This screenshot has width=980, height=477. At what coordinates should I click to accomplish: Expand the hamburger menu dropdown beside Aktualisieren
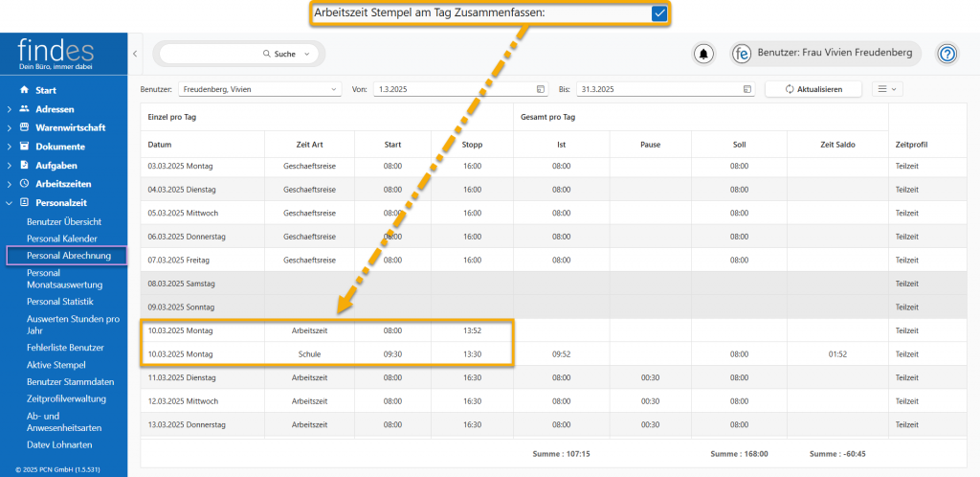coord(886,89)
